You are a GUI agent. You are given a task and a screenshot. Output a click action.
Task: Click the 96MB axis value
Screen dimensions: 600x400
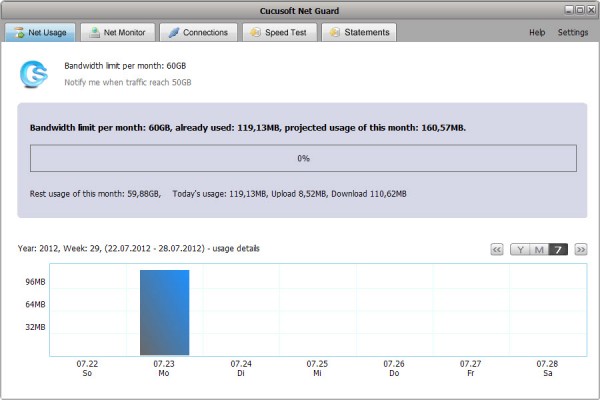[x=35, y=282]
